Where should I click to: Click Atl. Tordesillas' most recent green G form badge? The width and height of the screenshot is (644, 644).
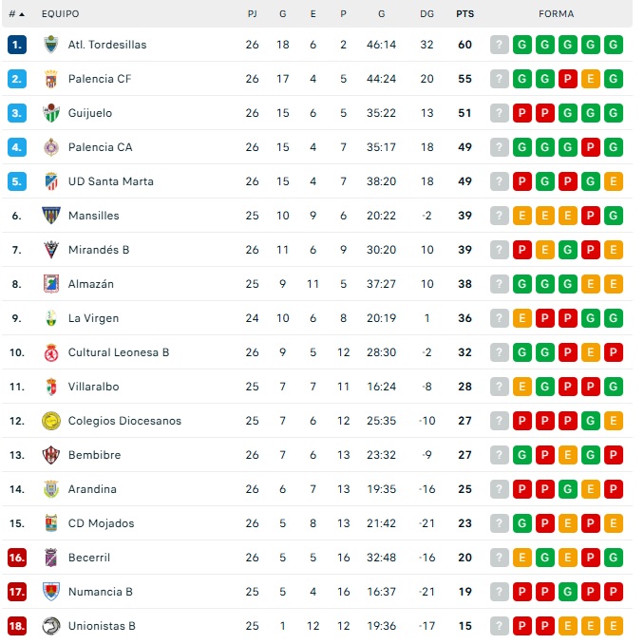click(x=614, y=45)
